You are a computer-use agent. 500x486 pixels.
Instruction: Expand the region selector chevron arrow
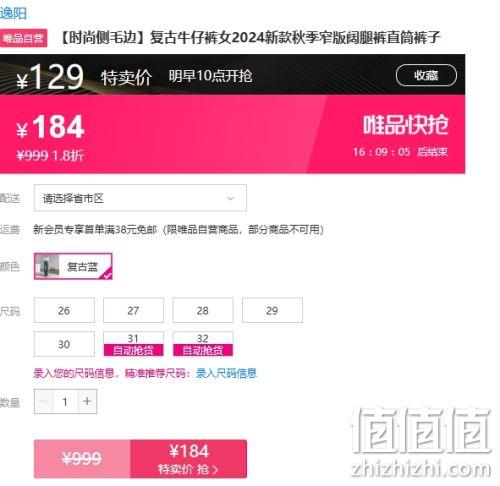[x=230, y=198]
